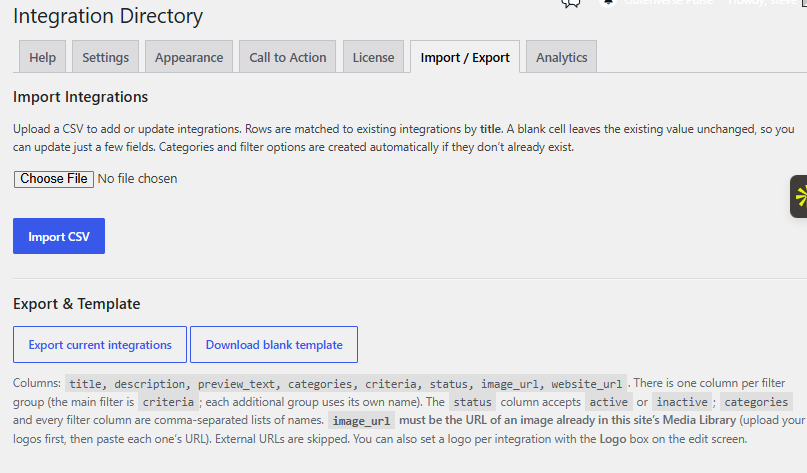
Task: Select the Call to Action tab
Action: coord(288,57)
